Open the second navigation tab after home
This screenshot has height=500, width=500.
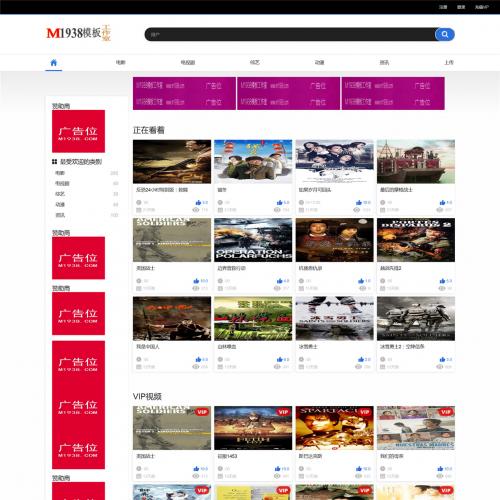pyautogui.click(x=188, y=62)
